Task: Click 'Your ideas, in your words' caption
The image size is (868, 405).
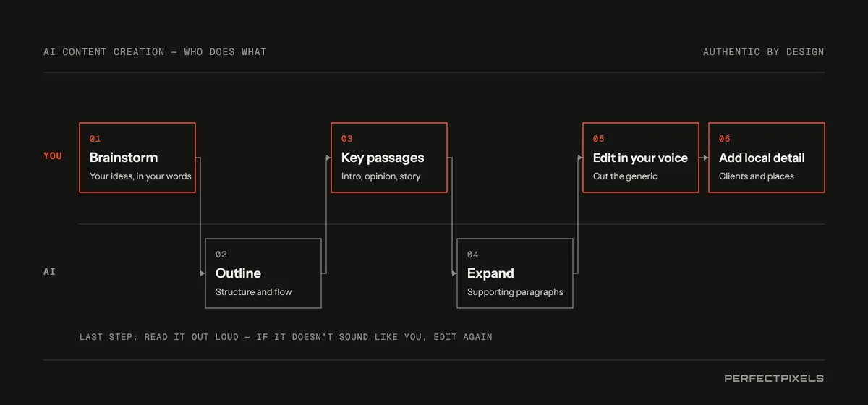Action: pos(140,176)
